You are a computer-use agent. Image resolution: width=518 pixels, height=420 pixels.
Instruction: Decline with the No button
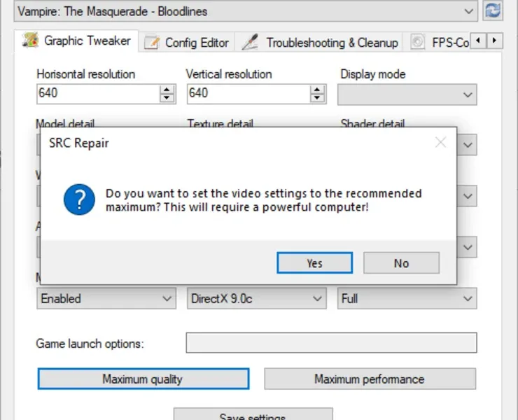(401, 263)
